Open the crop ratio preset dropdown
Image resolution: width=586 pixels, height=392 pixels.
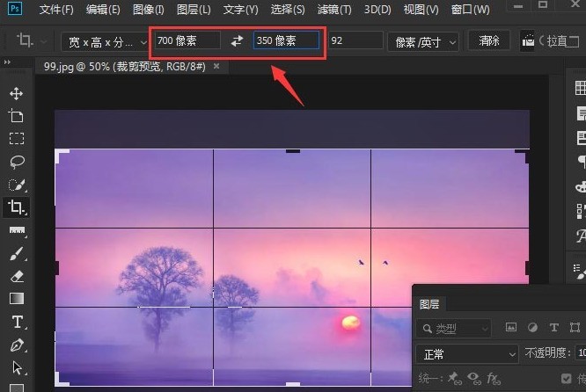pyautogui.click(x=105, y=42)
